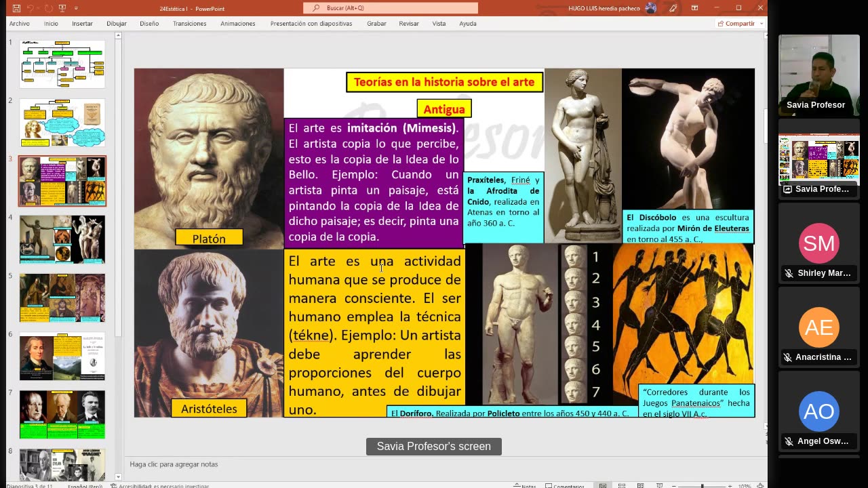Click the Discóbolo sculpture image
This screenshot has height=488, width=868.
click(688, 140)
